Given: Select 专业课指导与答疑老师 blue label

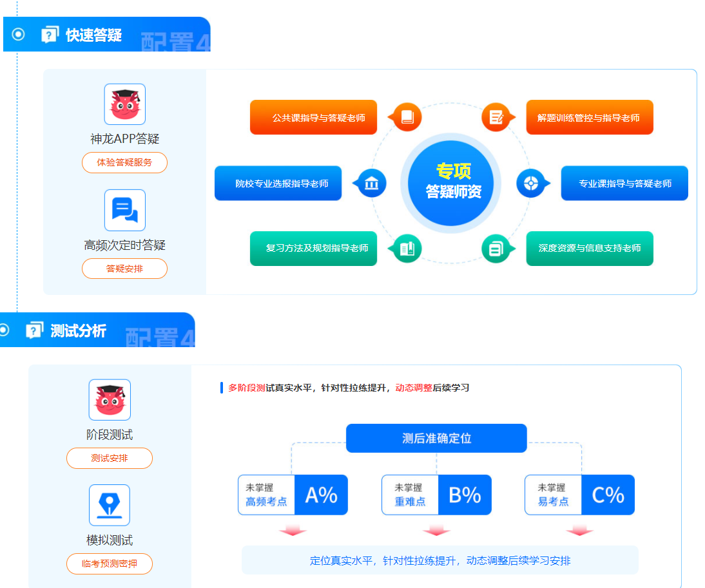Looking at the screenshot, I should tap(624, 184).
